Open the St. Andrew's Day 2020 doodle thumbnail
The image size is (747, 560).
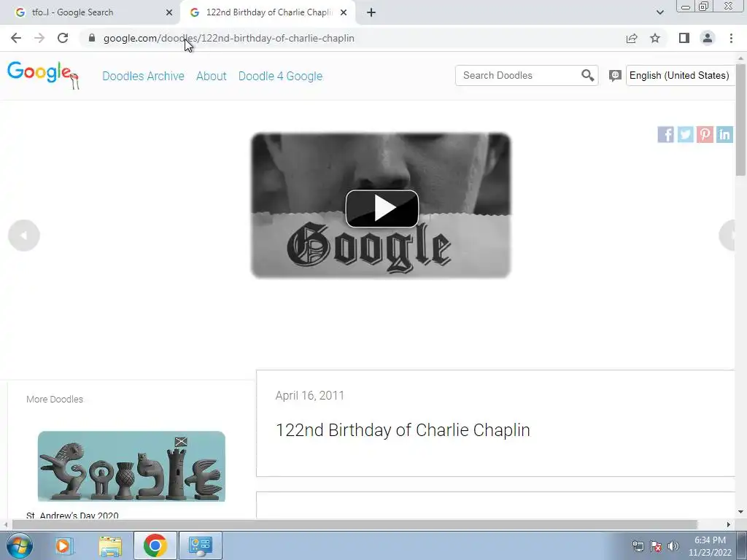[131, 466]
